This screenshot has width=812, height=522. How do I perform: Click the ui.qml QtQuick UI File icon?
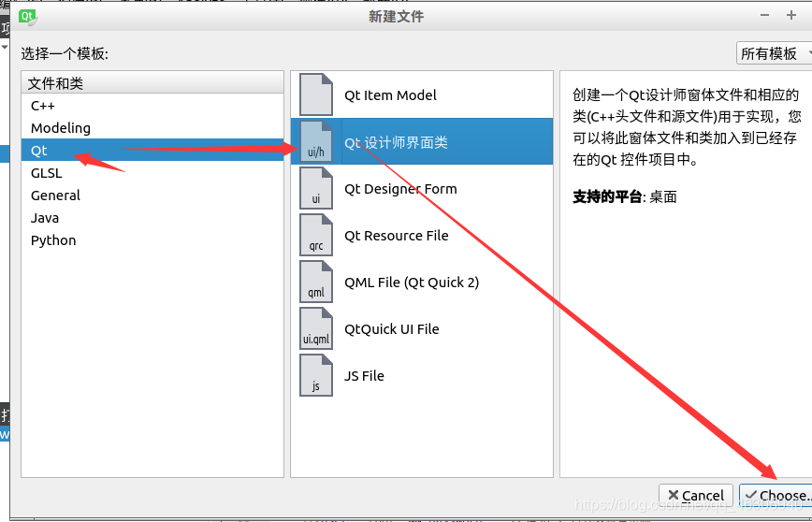[316, 328]
